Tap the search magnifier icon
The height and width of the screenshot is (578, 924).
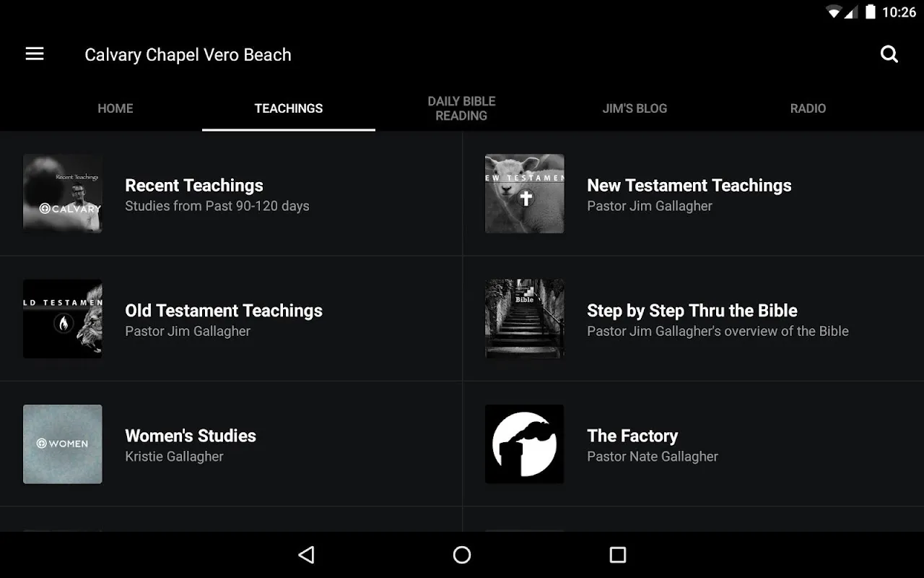(889, 54)
